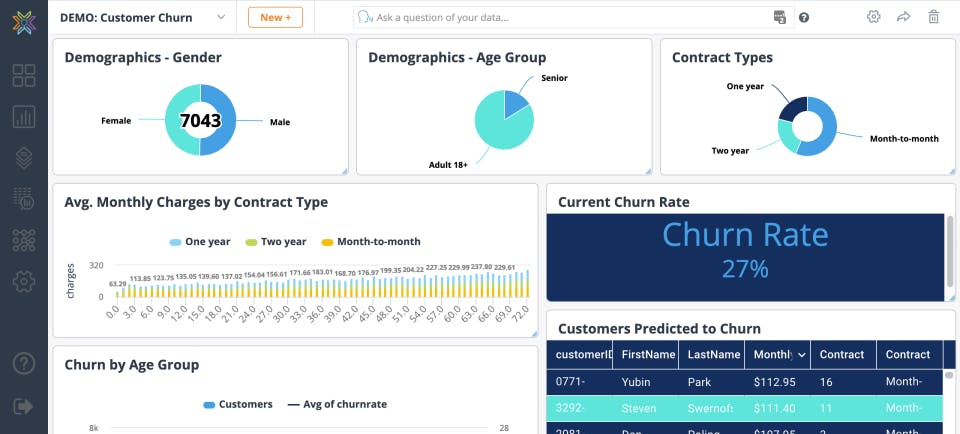Open the Monthly column sort chevron
This screenshot has height=434, width=960.
[801, 355]
